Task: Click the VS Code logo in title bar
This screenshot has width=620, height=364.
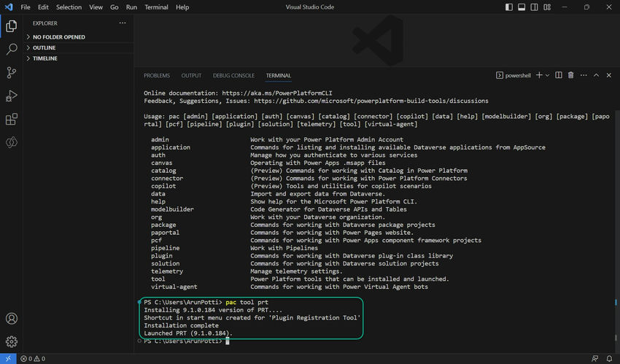Action: tap(9, 7)
